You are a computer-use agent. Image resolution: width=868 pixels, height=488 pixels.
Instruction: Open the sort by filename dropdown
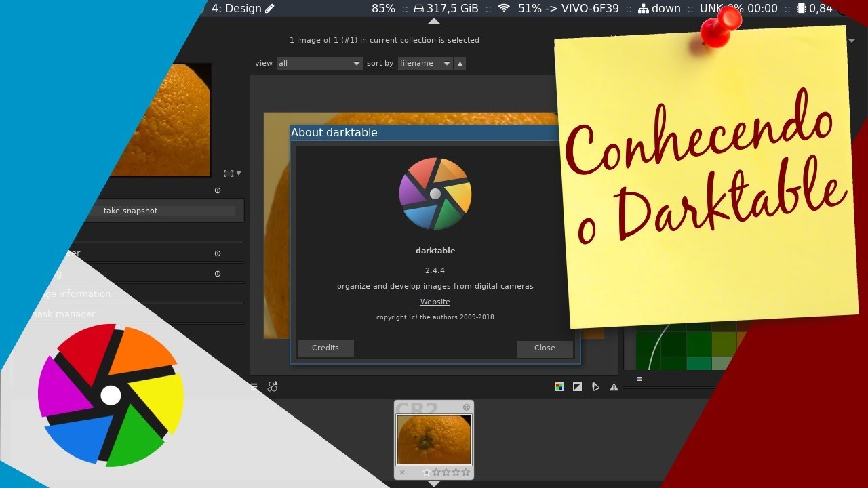(x=425, y=63)
